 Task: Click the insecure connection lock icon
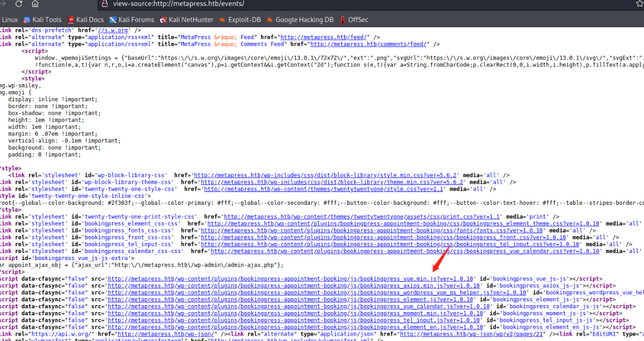tap(106, 4)
